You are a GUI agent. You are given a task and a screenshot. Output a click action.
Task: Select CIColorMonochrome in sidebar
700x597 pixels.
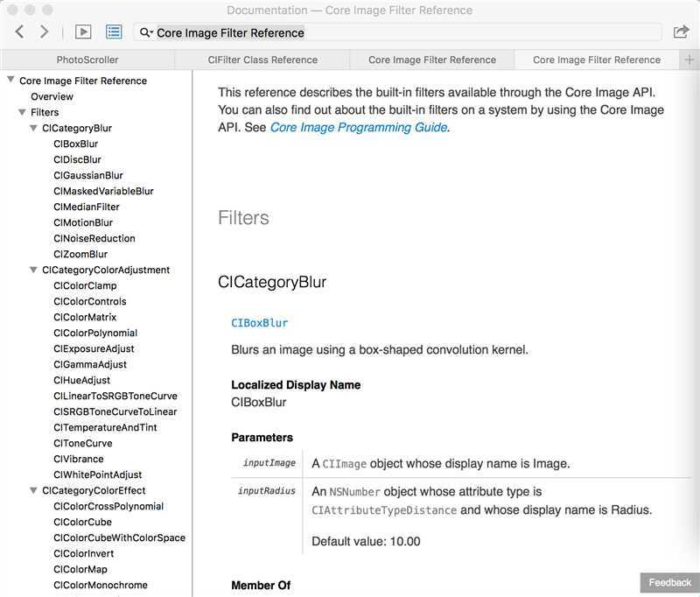(x=101, y=585)
